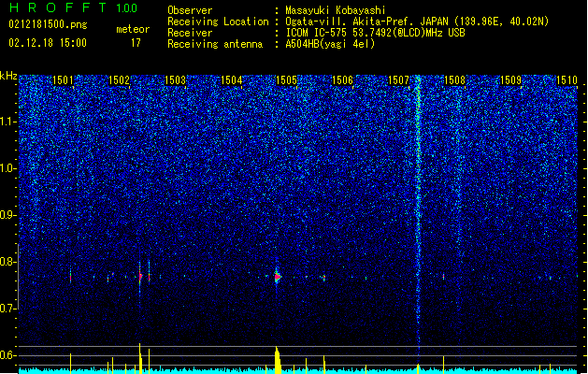This screenshot has height=374, width=588.
Task: Click the ICOM IC-575 receiver text
Action: tap(375, 33)
